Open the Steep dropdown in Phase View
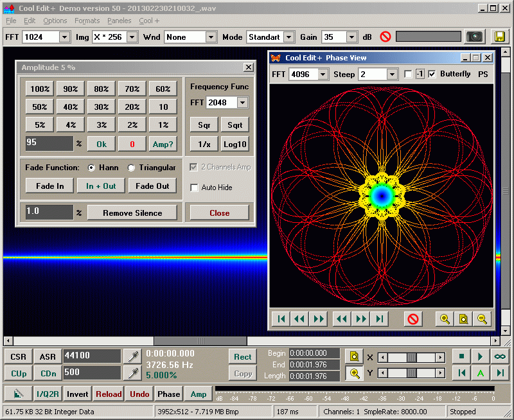The height and width of the screenshot is (420, 514). point(392,74)
